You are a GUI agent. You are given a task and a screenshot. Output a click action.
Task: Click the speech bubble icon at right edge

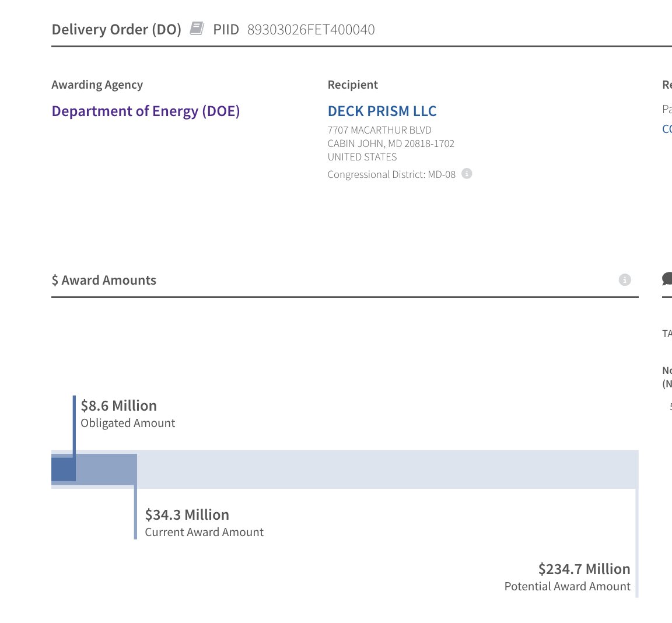coord(667,279)
